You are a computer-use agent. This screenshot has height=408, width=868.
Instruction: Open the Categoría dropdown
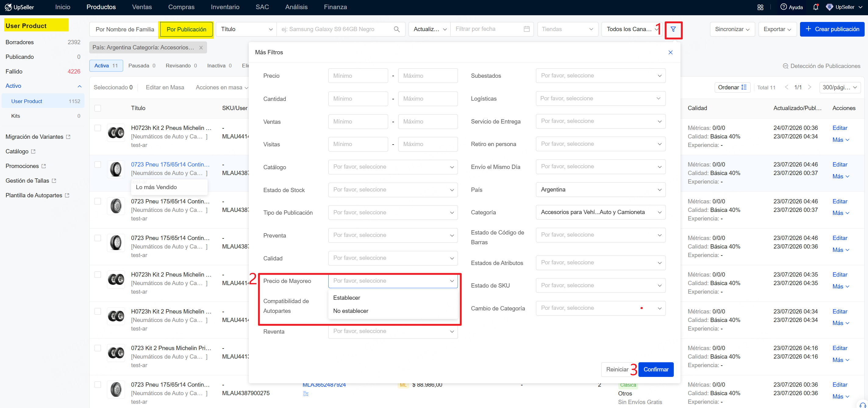(x=600, y=212)
